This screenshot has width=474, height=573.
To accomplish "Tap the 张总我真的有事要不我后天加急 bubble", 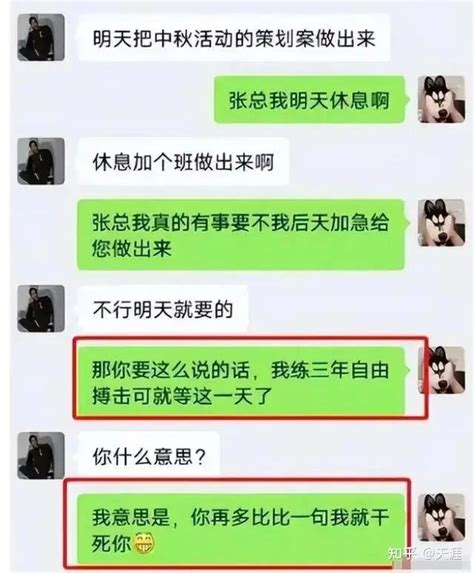I will pos(242,235).
